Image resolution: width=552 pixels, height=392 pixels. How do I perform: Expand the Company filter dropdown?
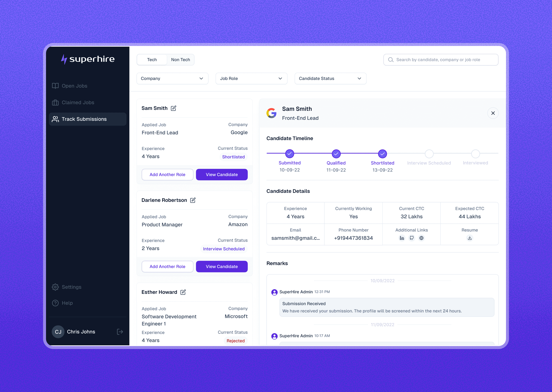tap(172, 78)
